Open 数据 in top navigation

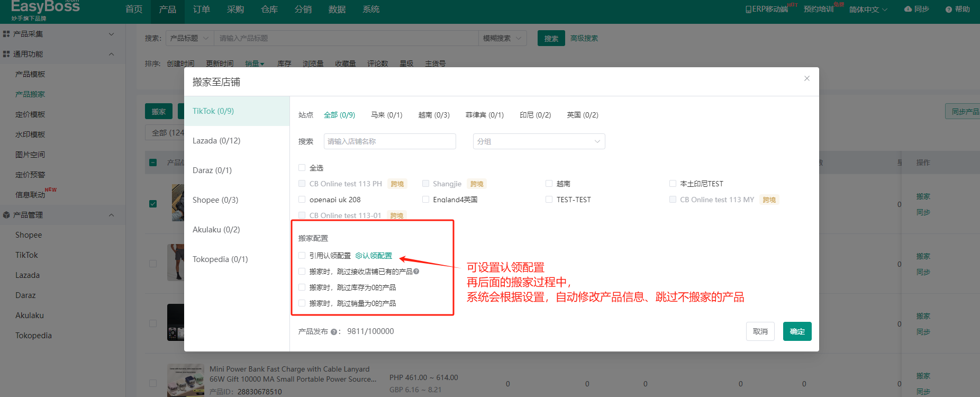[337, 10]
